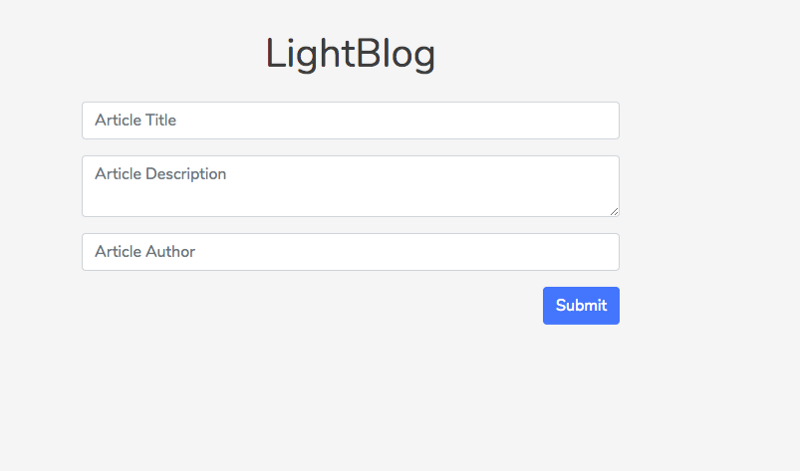800x471 pixels.
Task: Submit the article form
Action: [x=581, y=306]
